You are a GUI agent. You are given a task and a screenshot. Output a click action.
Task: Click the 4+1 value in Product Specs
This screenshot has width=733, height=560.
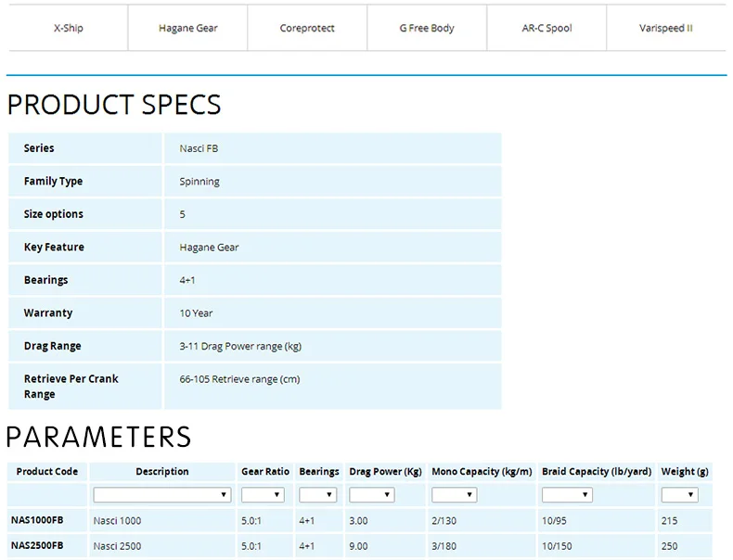pyautogui.click(x=187, y=280)
